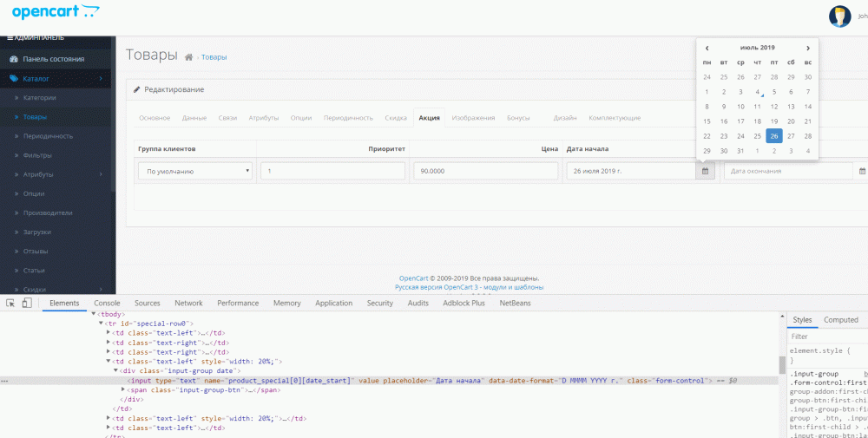Switch to DevTools Console tab
868x438 pixels.
[107, 303]
